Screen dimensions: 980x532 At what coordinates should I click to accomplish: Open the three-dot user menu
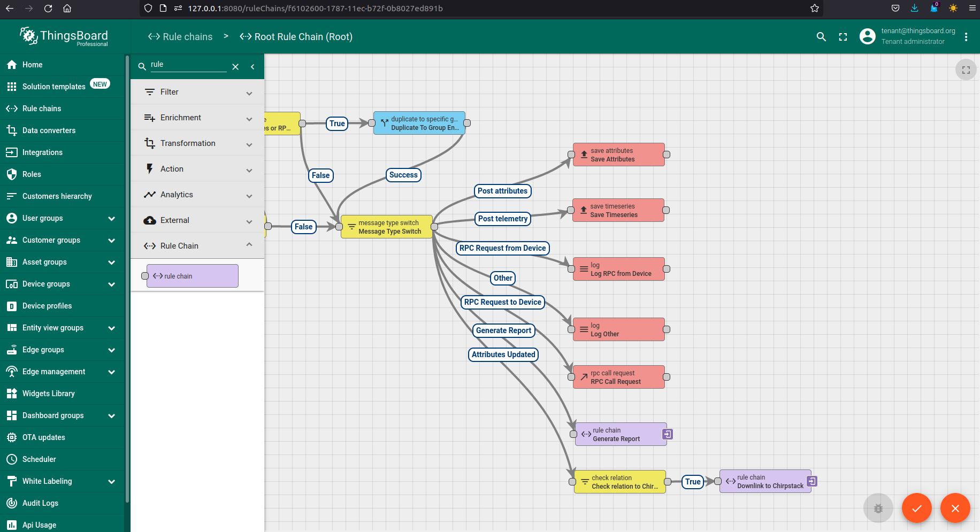click(x=966, y=37)
